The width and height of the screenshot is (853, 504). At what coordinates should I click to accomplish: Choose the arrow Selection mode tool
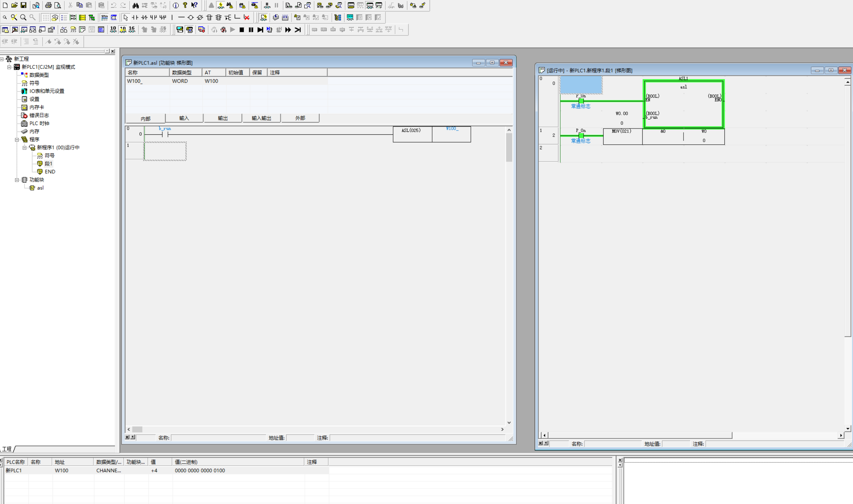125,17
